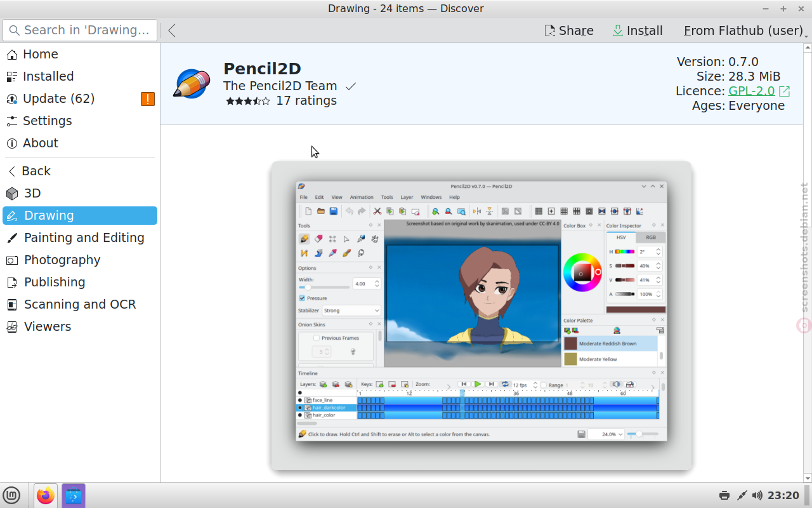The height and width of the screenshot is (508, 812).
Task: Open the Publishing category
Action: click(x=80, y=282)
